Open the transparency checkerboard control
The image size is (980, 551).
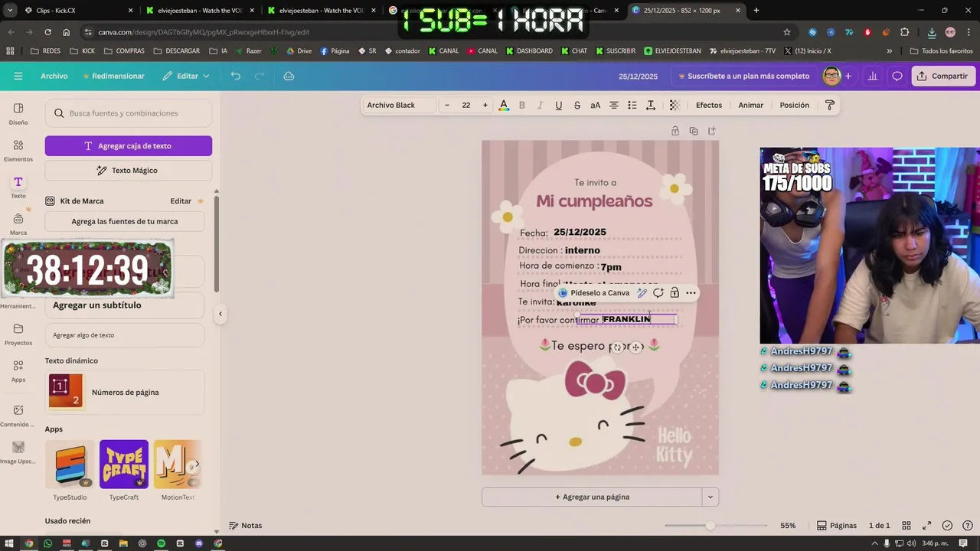675,105
